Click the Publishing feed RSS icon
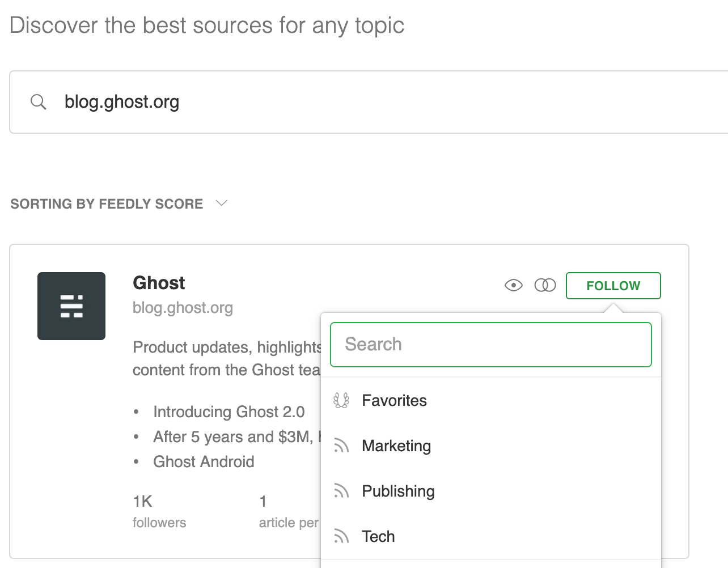Screen dimensions: 728x568 pos(341,491)
